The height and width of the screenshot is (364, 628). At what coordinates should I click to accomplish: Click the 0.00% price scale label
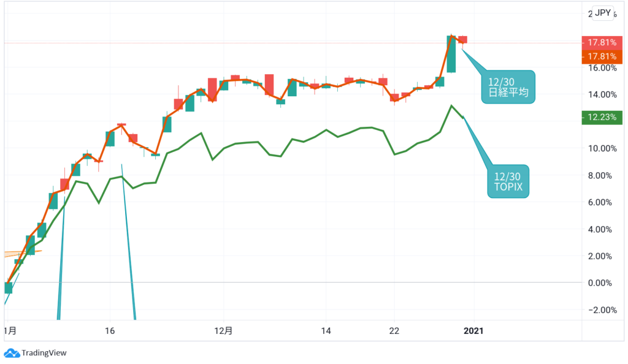[x=602, y=283]
